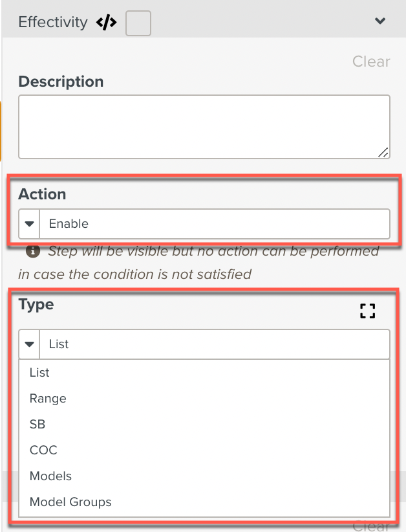Select Model Groups from the list

click(70, 502)
